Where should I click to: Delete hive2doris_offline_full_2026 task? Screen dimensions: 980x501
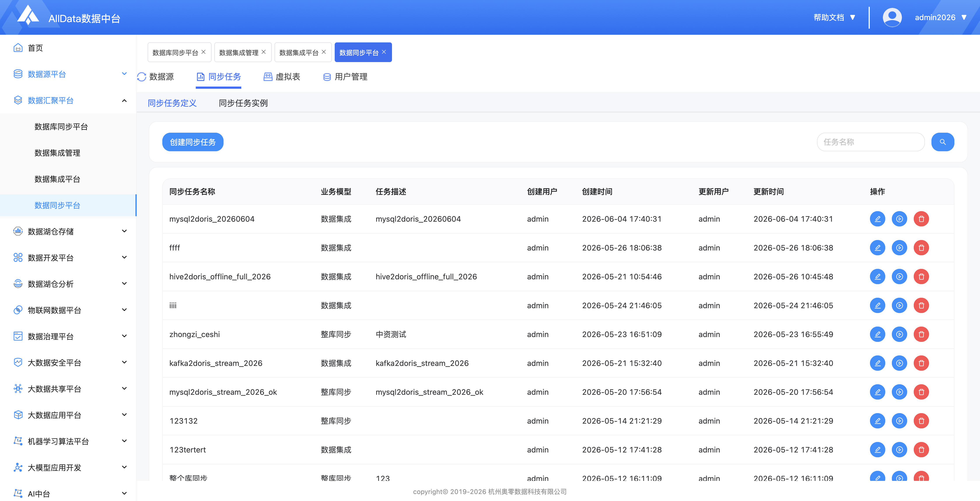(921, 277)
